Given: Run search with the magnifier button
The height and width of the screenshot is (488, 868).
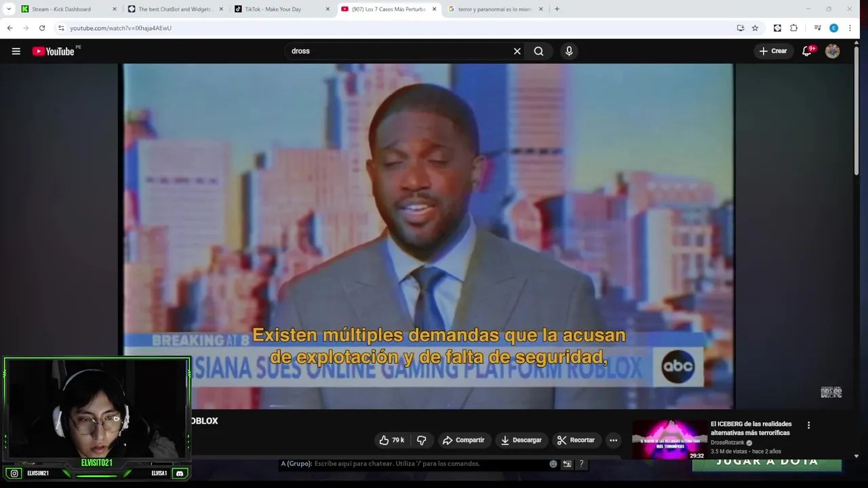Looking at the screenshot, I should point(538,51).
